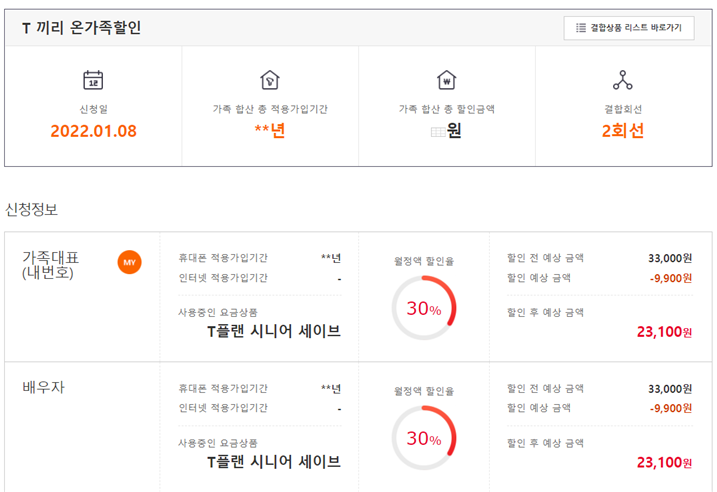717x492 pixels.
Task: Click the 30% discount gauge for 가족대표
Action: pos(424,309)
